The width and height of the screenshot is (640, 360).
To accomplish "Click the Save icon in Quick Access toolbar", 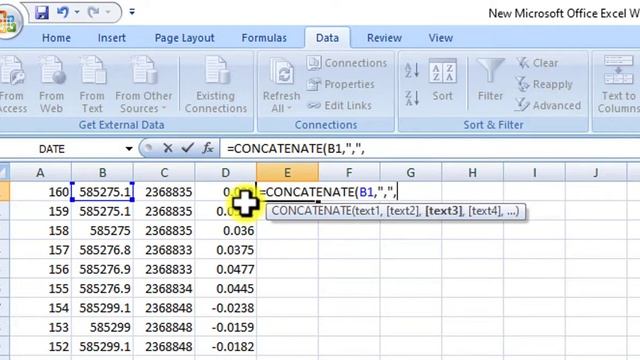I will point(42,13).
